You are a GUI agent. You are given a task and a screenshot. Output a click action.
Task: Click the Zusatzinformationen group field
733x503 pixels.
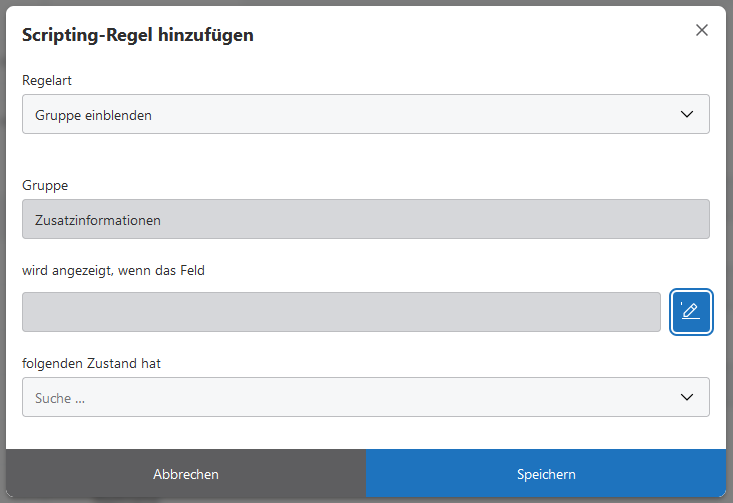click(366, 219)
